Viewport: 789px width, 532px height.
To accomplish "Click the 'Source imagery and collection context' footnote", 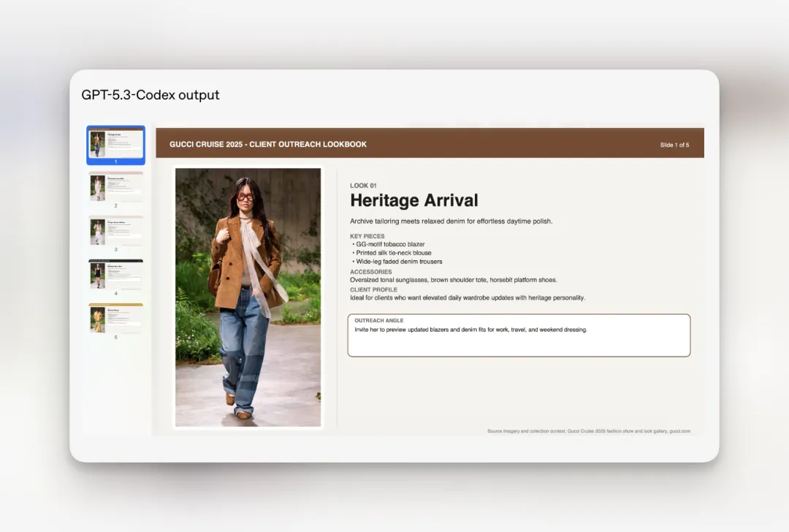I will 589,431.
